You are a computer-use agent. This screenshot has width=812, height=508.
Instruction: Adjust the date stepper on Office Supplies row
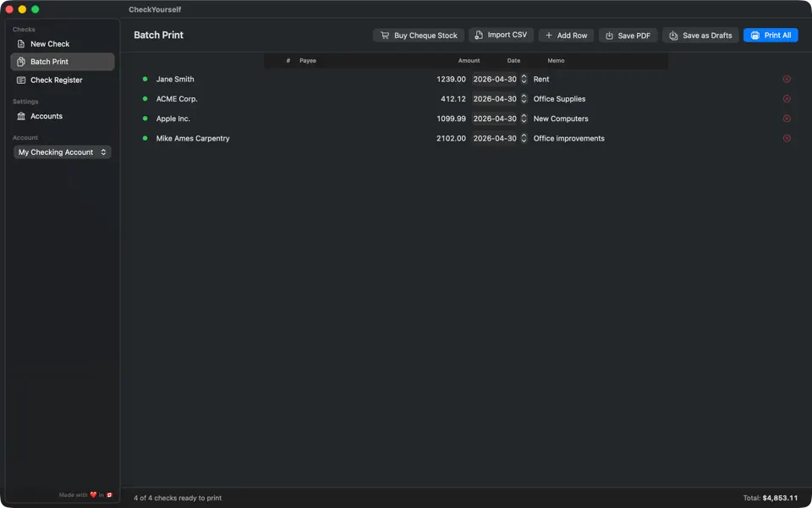pos(524,99)
